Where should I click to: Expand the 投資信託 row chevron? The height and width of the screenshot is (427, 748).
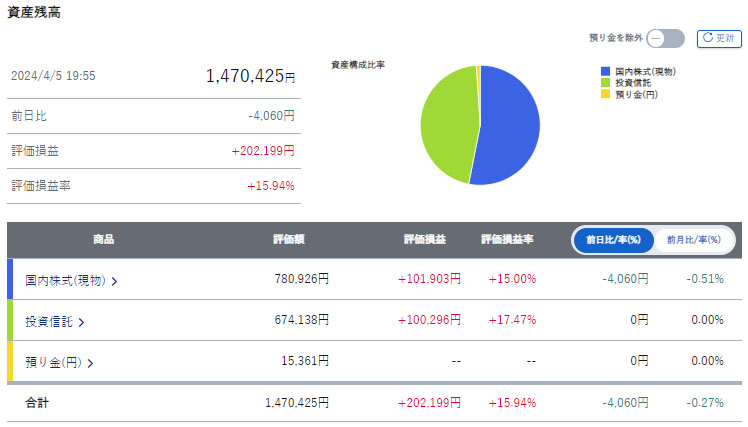pyautogui.click(x=81, y=321)
